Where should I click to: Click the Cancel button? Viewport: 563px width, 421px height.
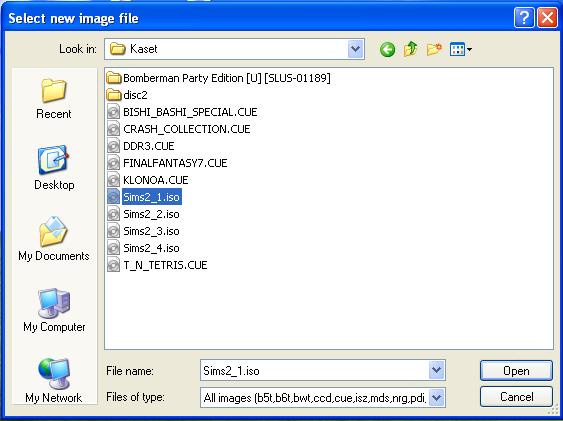[x=516, y=397]
